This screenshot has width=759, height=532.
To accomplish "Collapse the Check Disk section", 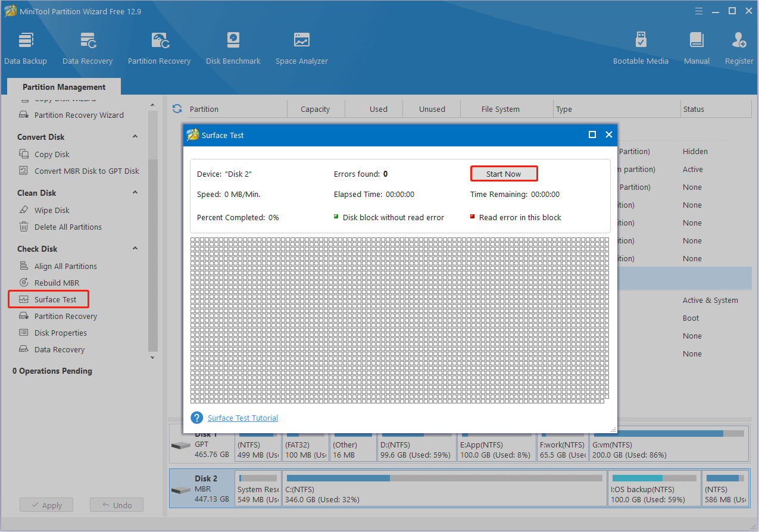I will click(135, 249).
